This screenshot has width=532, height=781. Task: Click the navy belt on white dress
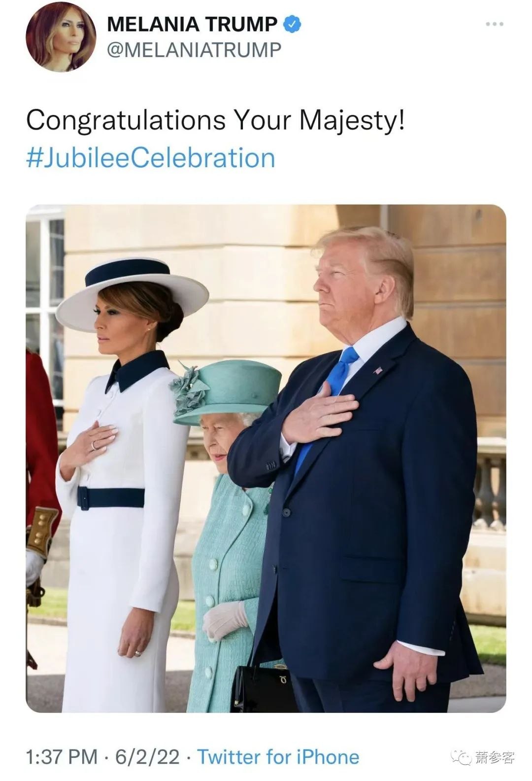111,498
